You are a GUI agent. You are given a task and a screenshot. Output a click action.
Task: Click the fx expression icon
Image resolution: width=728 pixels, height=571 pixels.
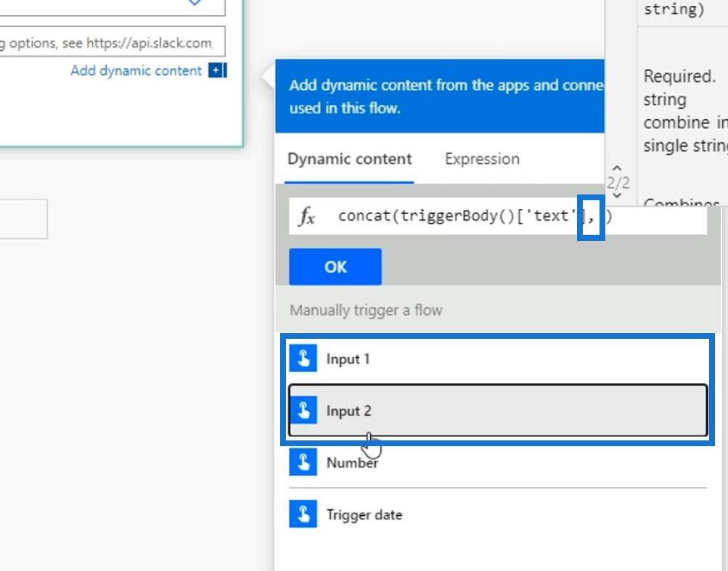point(307,216)
